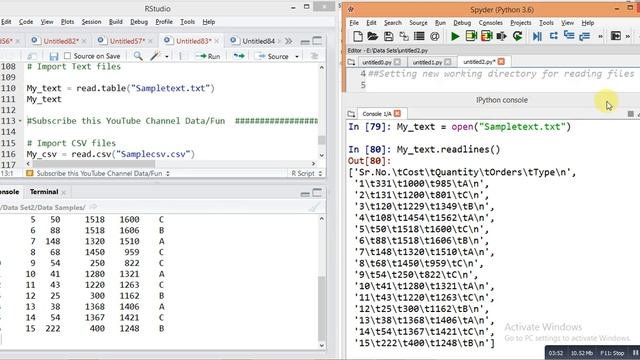Image resolution: width=640 pixels, height=360 pixels.
Task: Click Run button in RStudio editor
Action: click(x=208, y=56)
